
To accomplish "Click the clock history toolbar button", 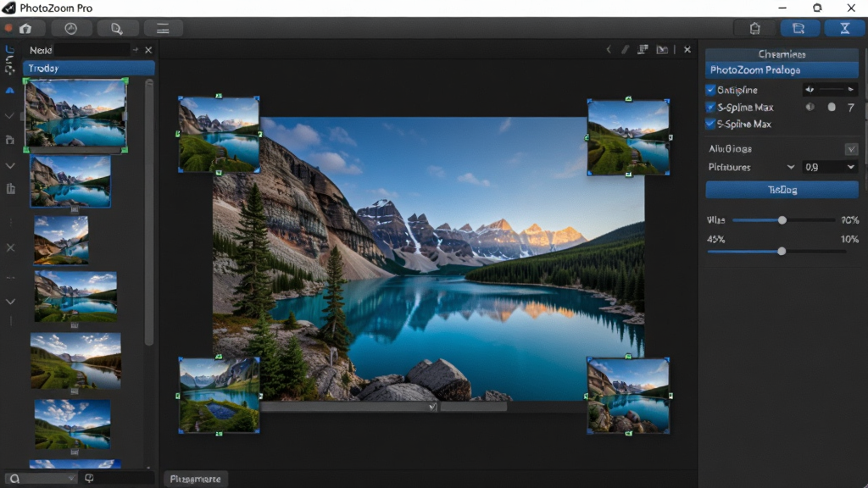I will (x=71, y=28).
